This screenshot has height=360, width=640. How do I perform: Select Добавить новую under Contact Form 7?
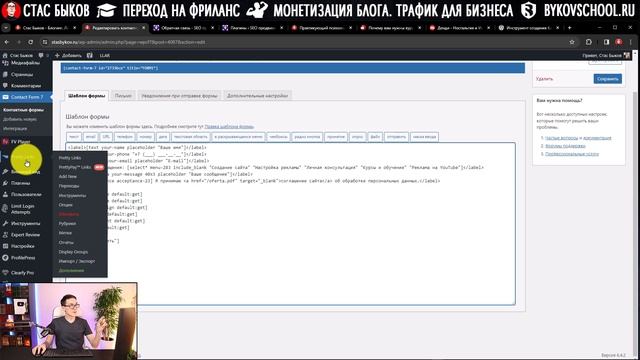pos(20,119)
